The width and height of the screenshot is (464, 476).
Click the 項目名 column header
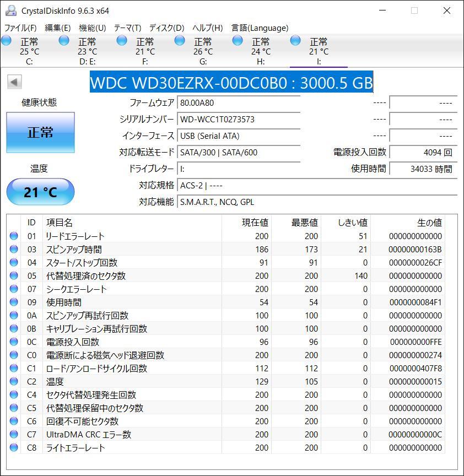tap(60, 223)
